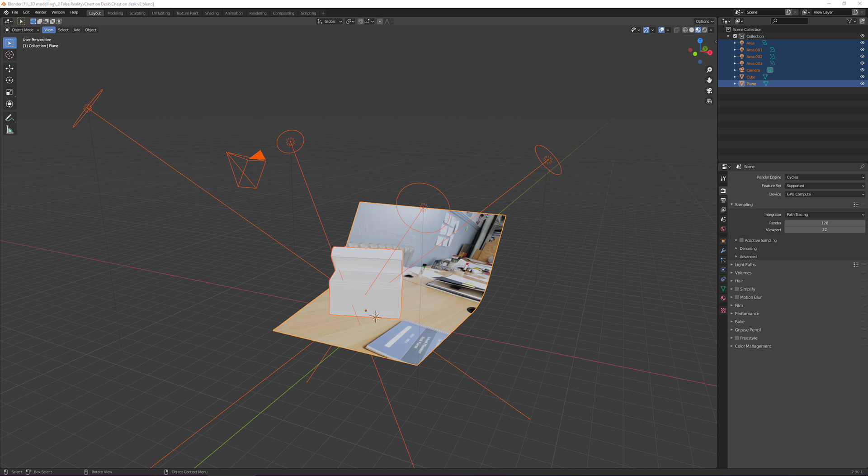Hide Area.002 light in the outliner
This screenshot has width=868, height=476.
pos(862,57)
